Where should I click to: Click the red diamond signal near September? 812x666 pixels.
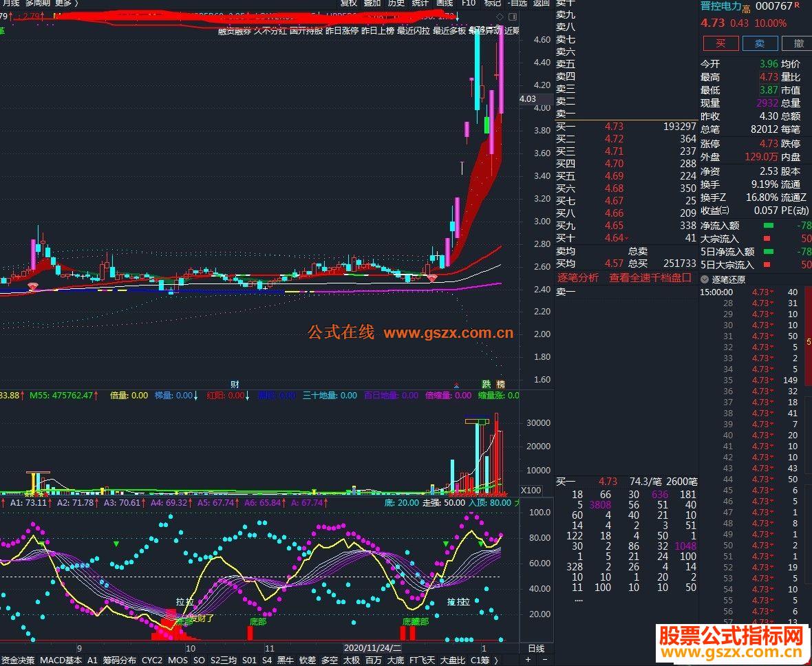click(32, 286)
